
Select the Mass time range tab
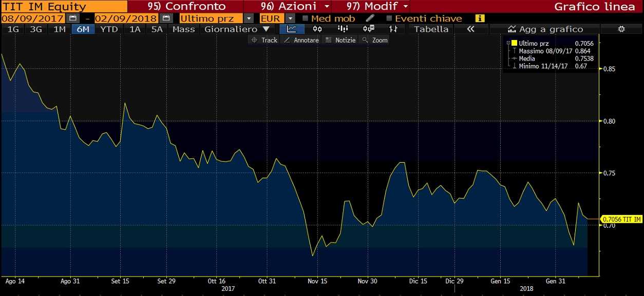pyautogui.click(x=184, y=29)
